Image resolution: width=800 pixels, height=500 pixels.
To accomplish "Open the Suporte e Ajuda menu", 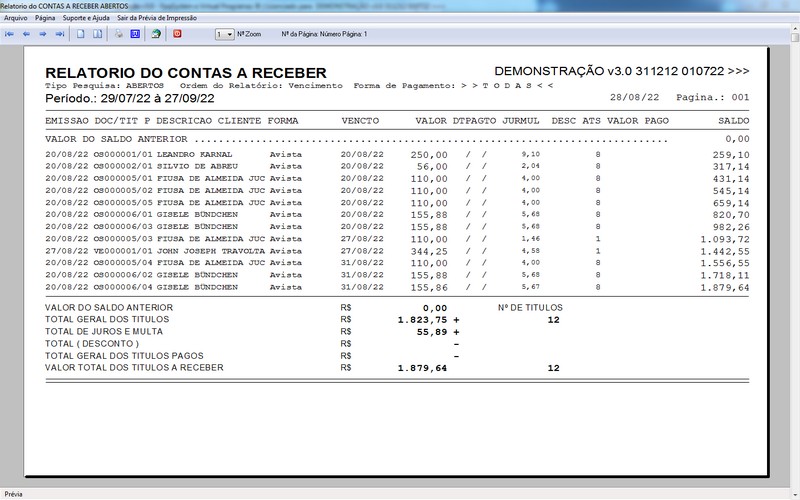I will pyautogui.click(x=86, y=18).
